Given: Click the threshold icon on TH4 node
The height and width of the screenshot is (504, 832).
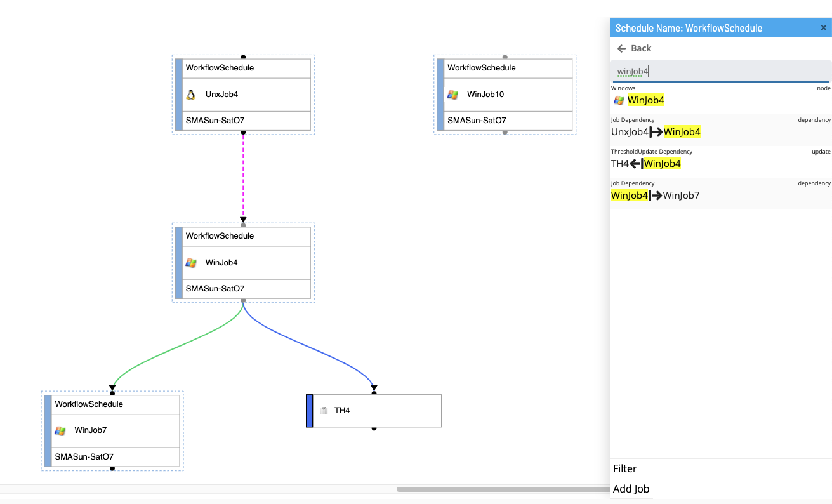Looking at the screenshot, I should coord(323,411).
